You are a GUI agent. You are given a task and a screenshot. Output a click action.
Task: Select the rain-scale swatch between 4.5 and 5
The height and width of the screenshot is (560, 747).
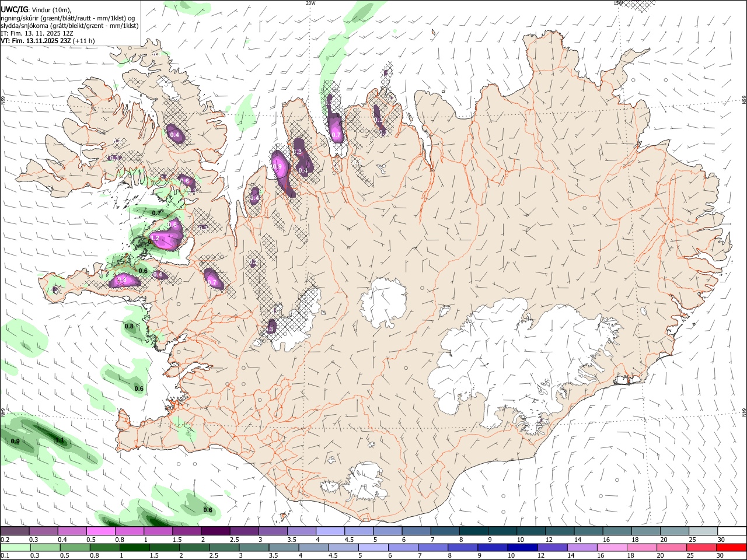pos(343,548)
